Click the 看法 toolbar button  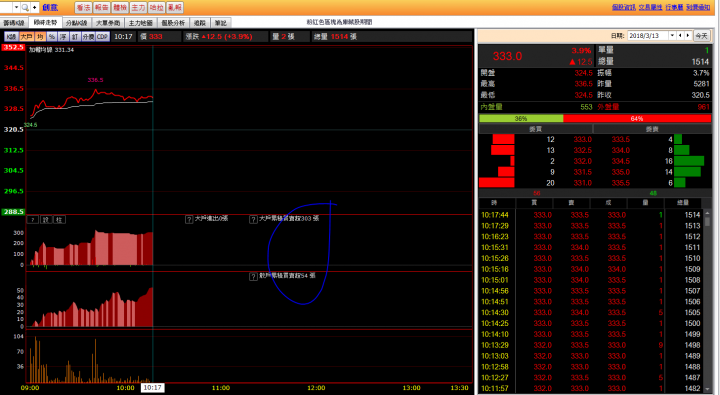tap(83, 7)
